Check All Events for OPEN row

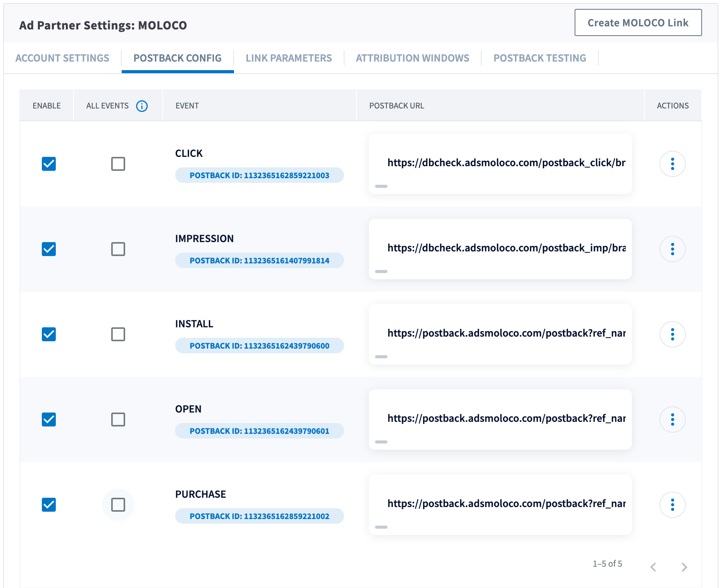118,420
